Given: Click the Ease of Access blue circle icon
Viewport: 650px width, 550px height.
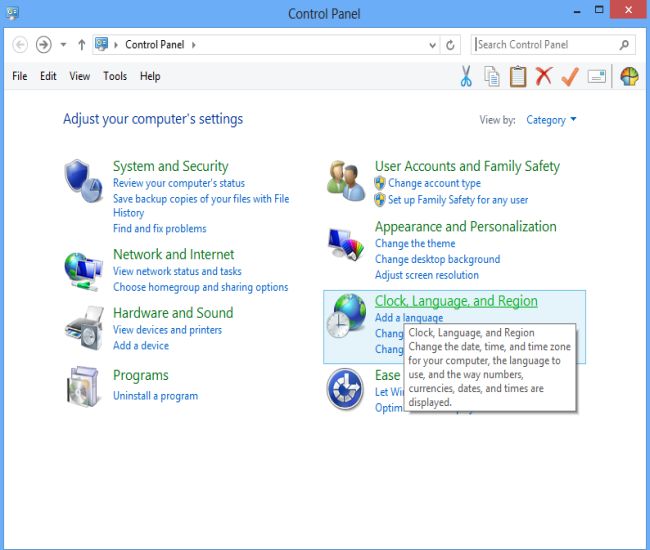Looking at the screenshot, I should click(x=345, y=389).
